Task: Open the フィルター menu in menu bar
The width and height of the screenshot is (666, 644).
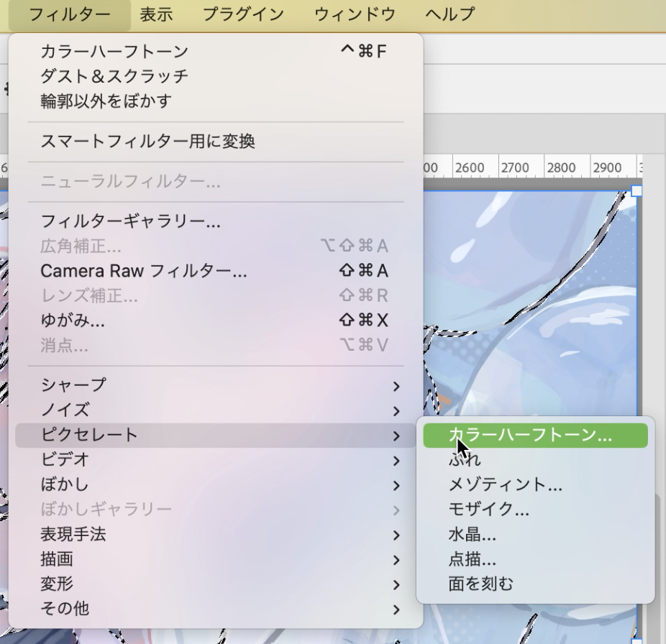Action: (70, 15)
